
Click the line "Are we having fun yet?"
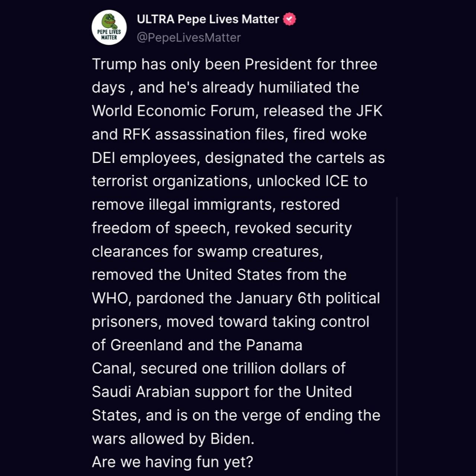pyautogui.click(x=172, y=462)
